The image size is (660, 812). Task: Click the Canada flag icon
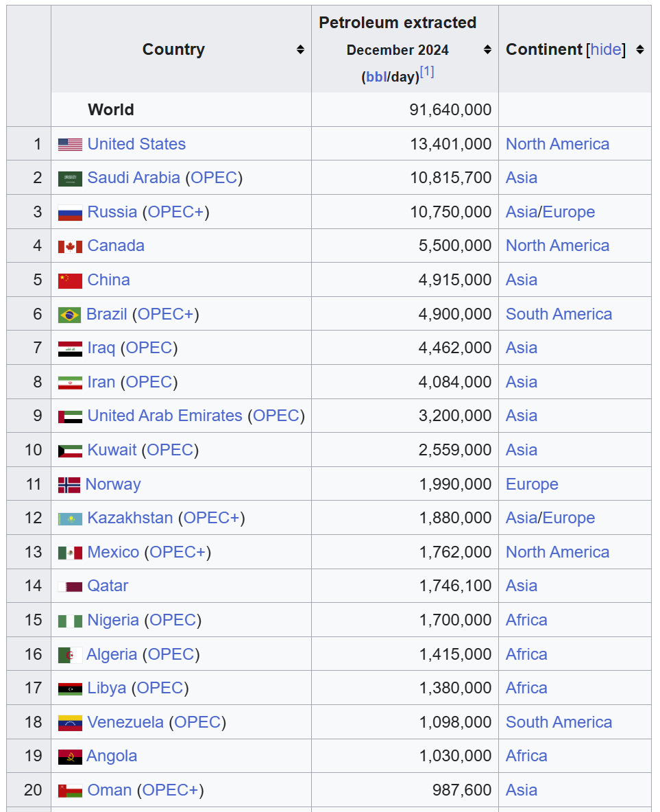70,246
